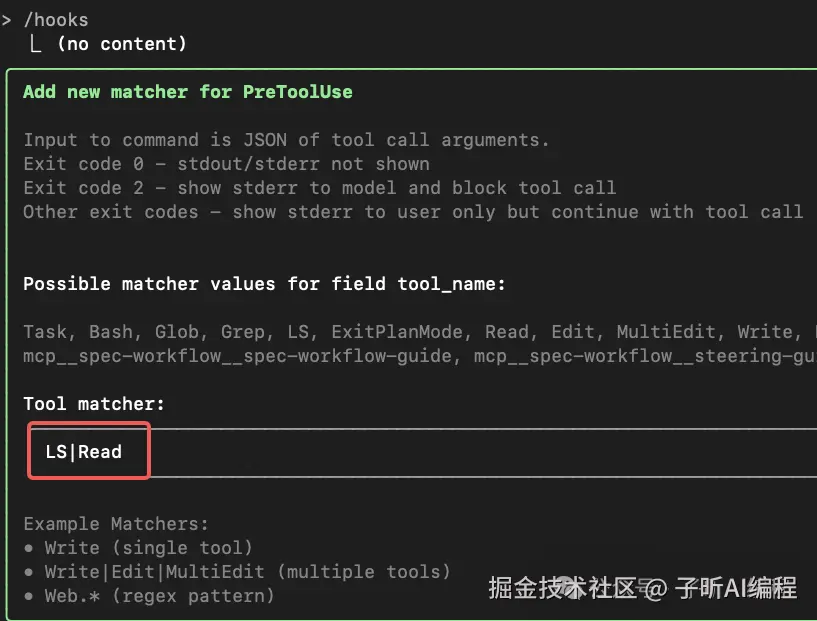Click the "ExitPlanMode" tool name
817x621 pixels.
click(396, 332)
